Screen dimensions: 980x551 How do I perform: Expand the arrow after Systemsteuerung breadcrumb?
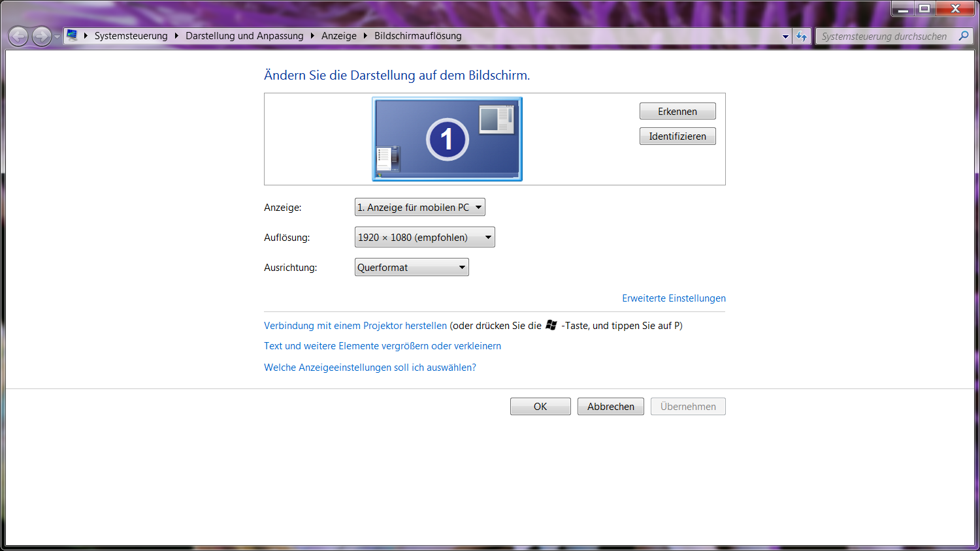tap(176, 36)
